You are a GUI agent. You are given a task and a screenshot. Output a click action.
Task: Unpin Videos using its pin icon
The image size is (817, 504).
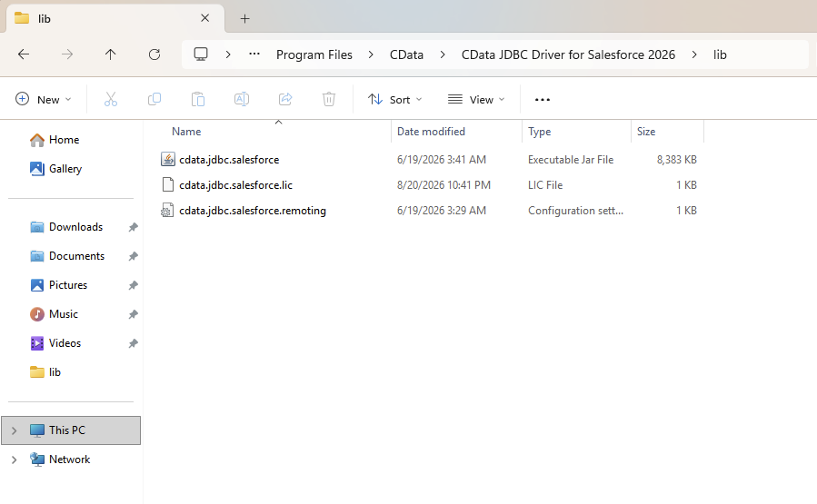[x=134, y=343]
